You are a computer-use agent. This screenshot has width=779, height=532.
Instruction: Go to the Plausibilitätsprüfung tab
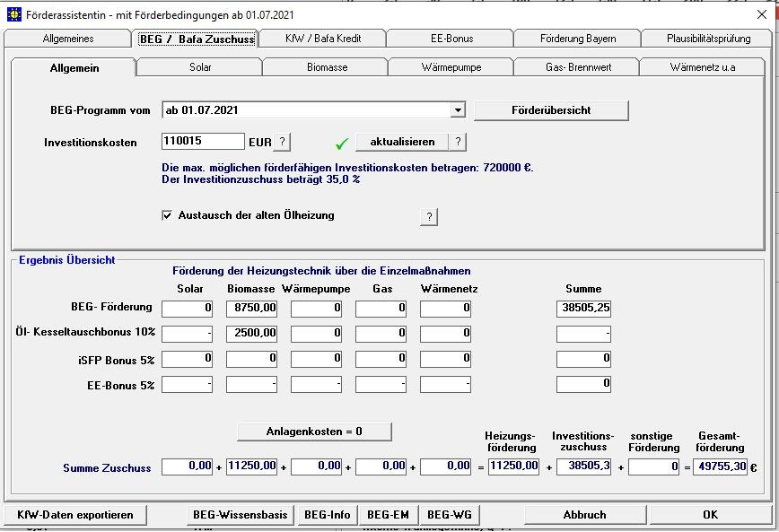click(x=707, y=39)
